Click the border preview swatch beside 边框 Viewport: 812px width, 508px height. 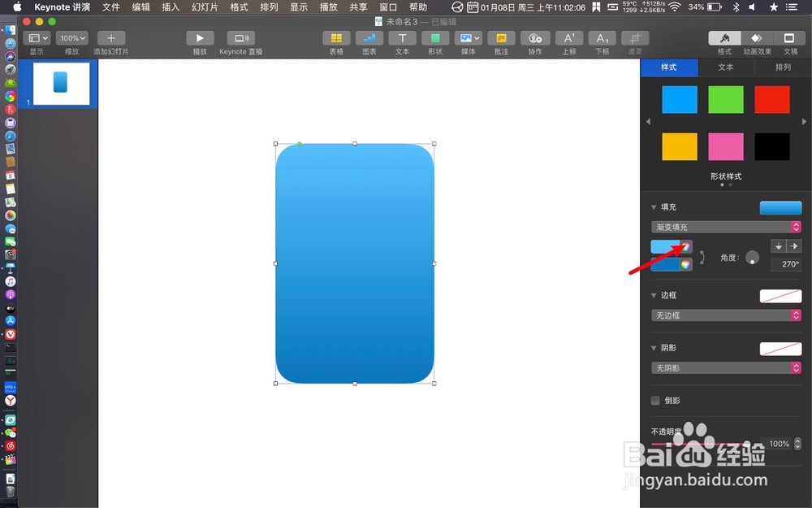(x=780, y=296)
